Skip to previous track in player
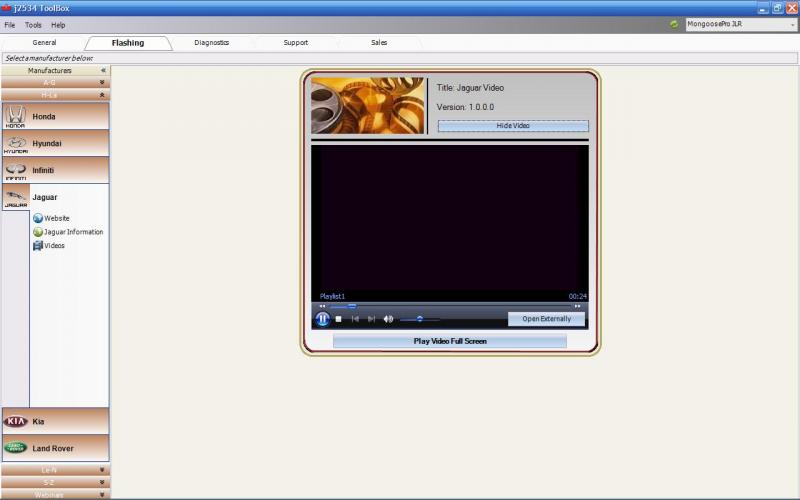This screenshot has width=800, height=500. 355,319
